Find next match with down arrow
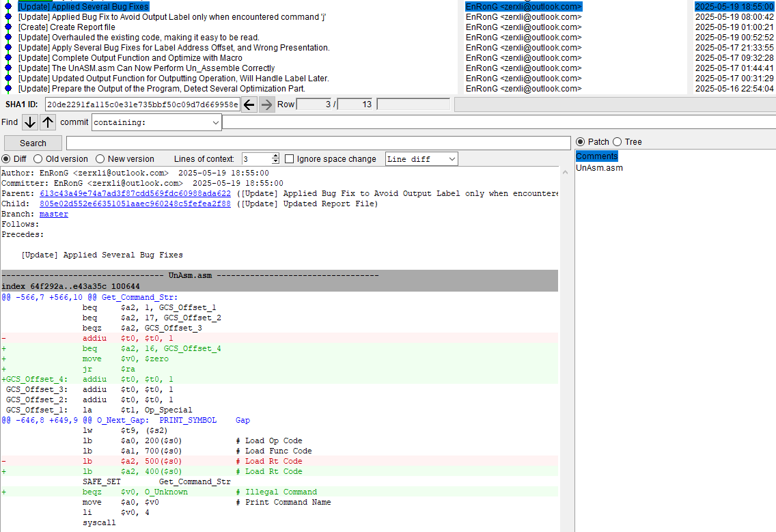This screenshot has height=532, width=776. 30,122
